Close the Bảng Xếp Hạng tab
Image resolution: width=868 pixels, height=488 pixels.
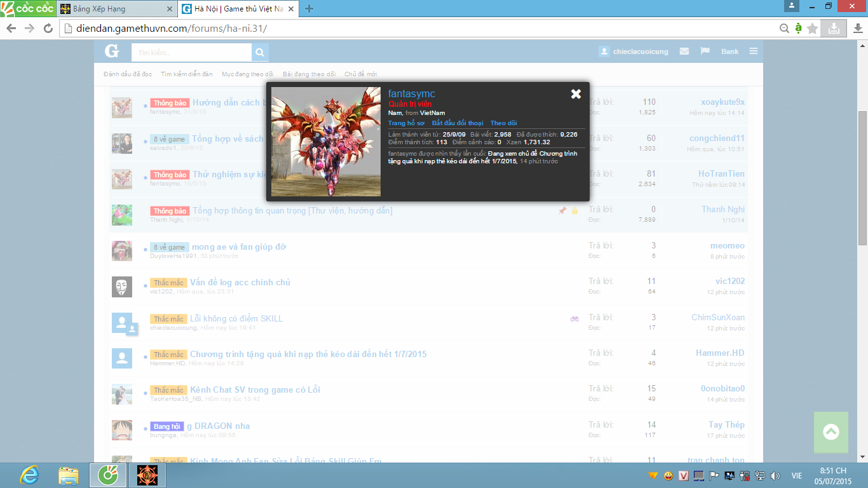coord(169,9)
